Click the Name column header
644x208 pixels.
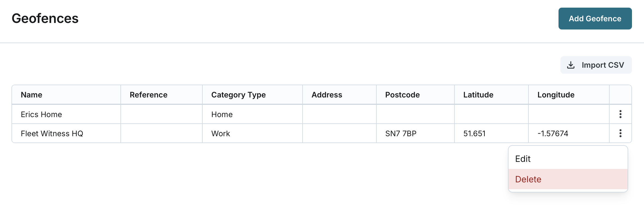point(32,95)
